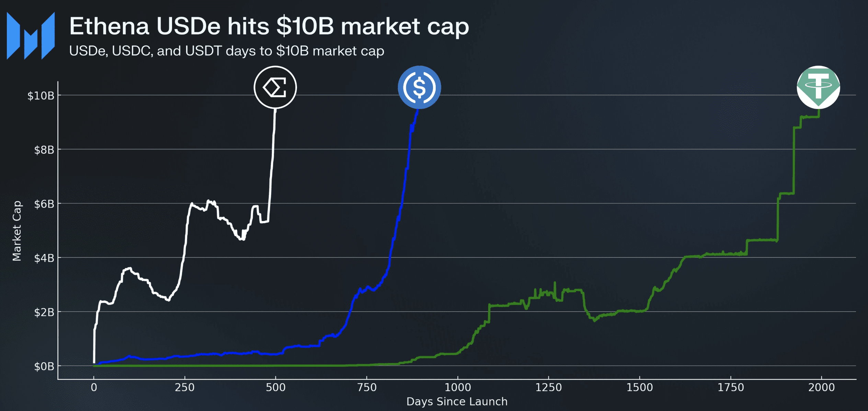Click the '250' x-axis tick label
This screenshot has height=411, width=868.
[185, 388]
